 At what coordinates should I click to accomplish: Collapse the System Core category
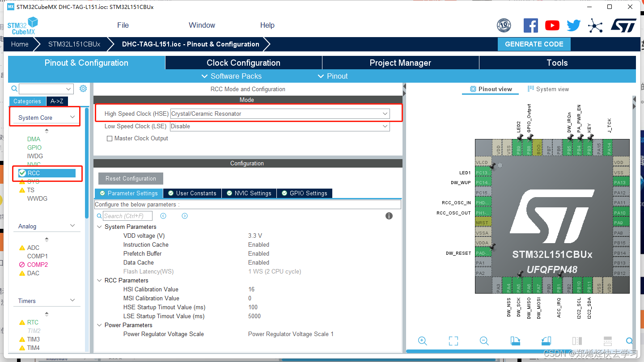(x=73, y=117)
